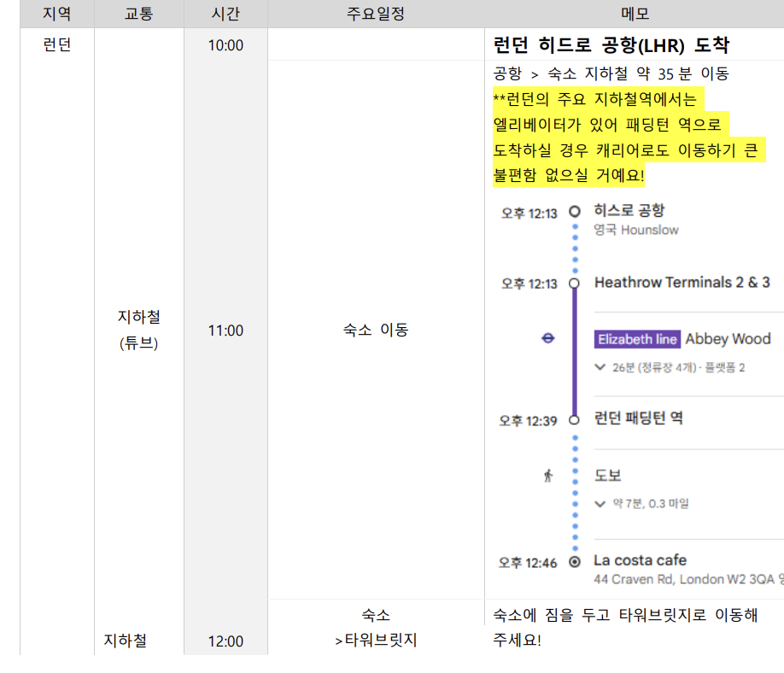Image resolution: width=784 pixels, height=673 pixels.
Task: Click the purple Elizabeth line route bar
Action: [573, 350]
